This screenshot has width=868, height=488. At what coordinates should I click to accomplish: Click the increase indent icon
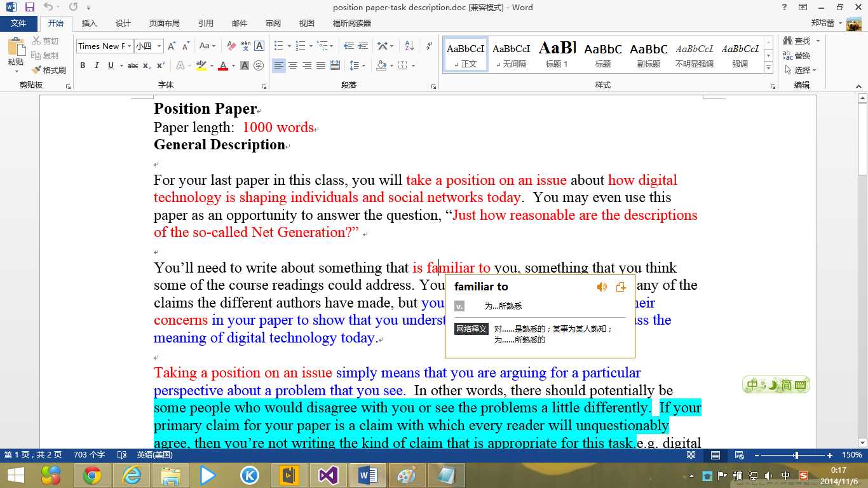point(363,46)
